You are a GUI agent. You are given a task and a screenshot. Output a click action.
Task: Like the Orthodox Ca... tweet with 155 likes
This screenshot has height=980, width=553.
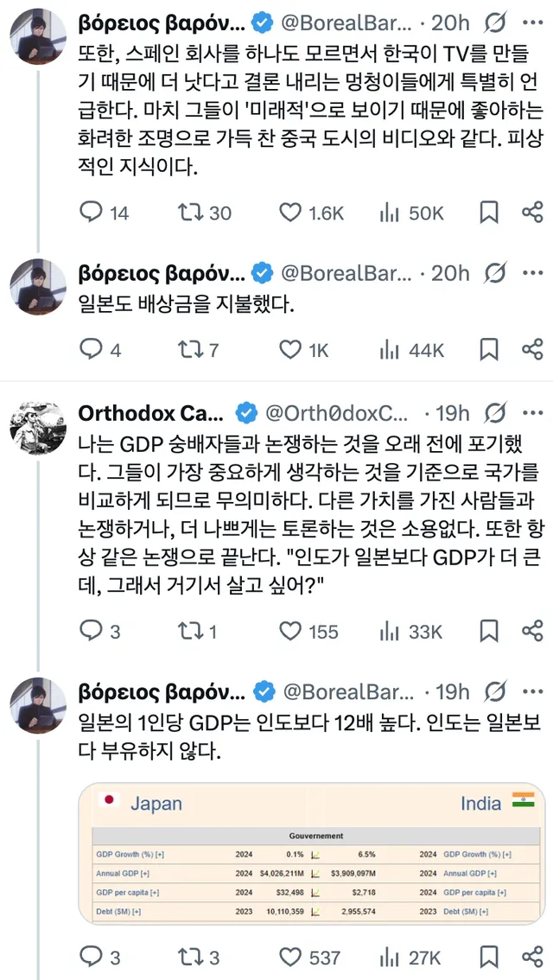[x=291, y=632]
